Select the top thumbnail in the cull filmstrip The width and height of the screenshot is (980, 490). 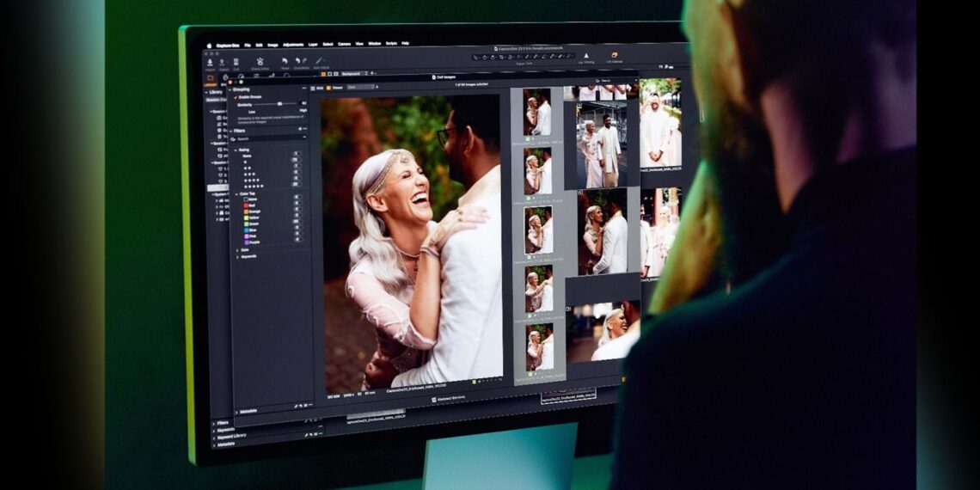(537, 111)
